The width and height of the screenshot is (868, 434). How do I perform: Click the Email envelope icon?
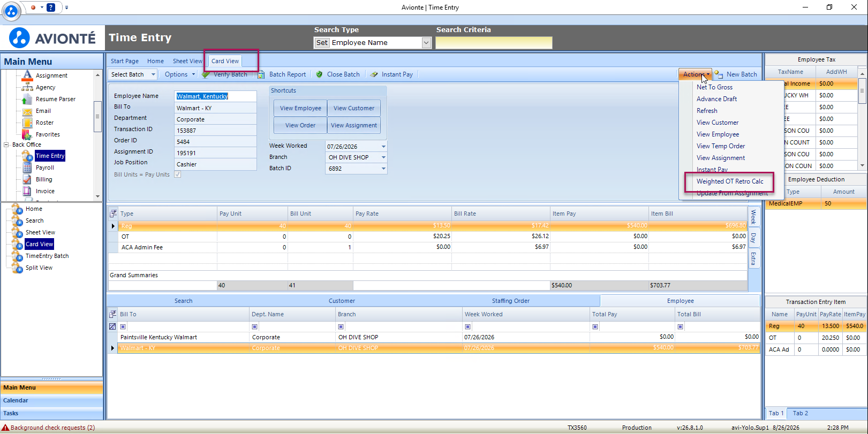pos(27,111)
